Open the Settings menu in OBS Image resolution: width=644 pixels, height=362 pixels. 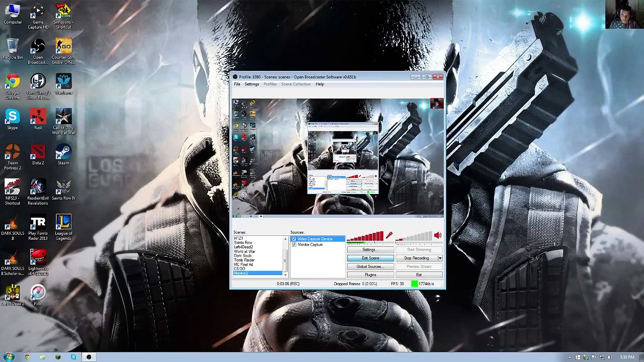[252, 84]
